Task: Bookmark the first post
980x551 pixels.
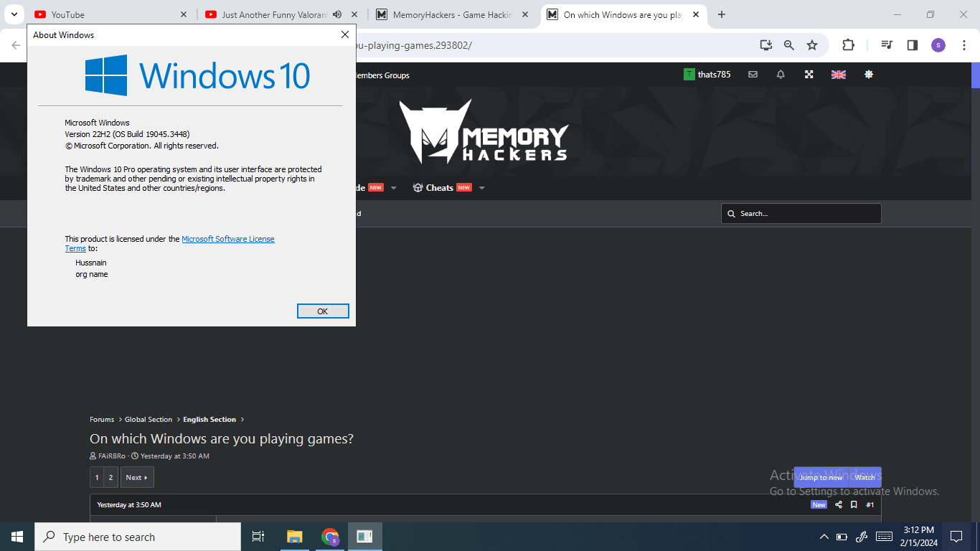Action: click(854, 505)
